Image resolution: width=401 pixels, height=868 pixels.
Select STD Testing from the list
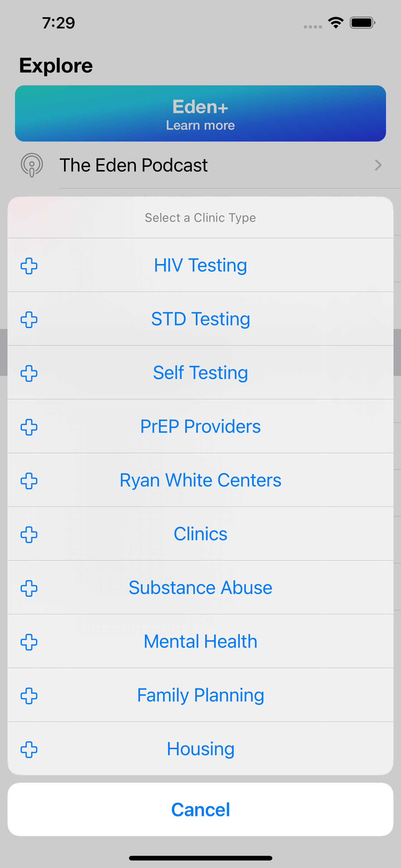(200, 319)
